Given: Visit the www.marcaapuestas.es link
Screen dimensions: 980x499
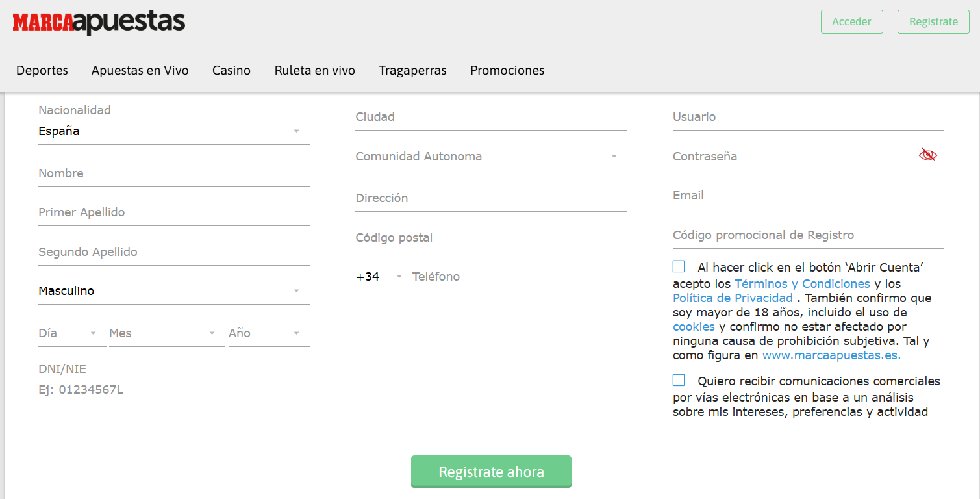Looking at the screenshot, I should tap(831, 355).
